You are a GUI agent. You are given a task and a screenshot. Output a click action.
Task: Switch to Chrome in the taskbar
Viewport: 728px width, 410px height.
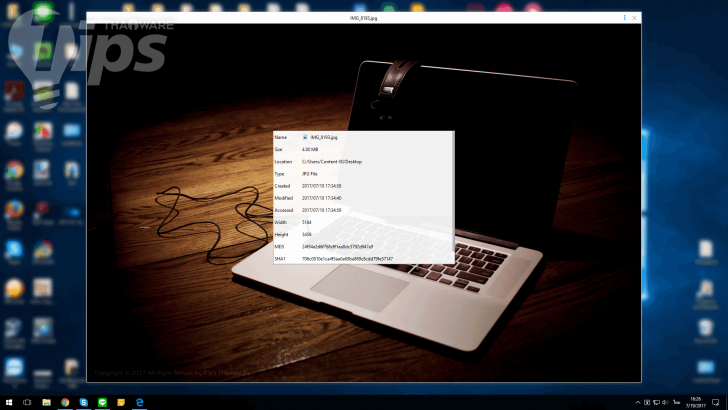[x=65, y=402]
